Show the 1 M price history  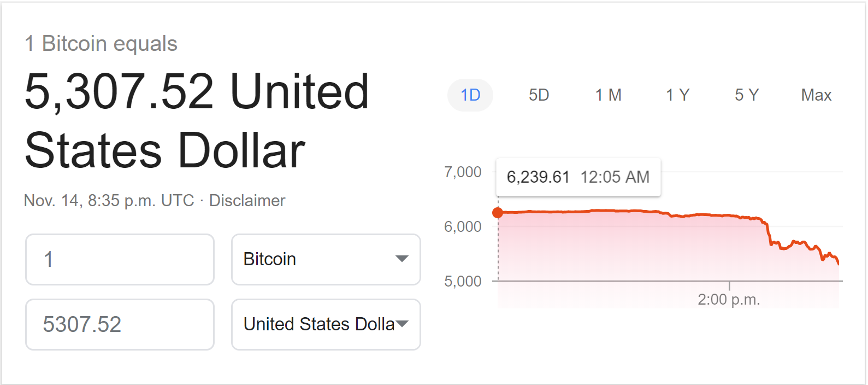(x=608, y=95)
